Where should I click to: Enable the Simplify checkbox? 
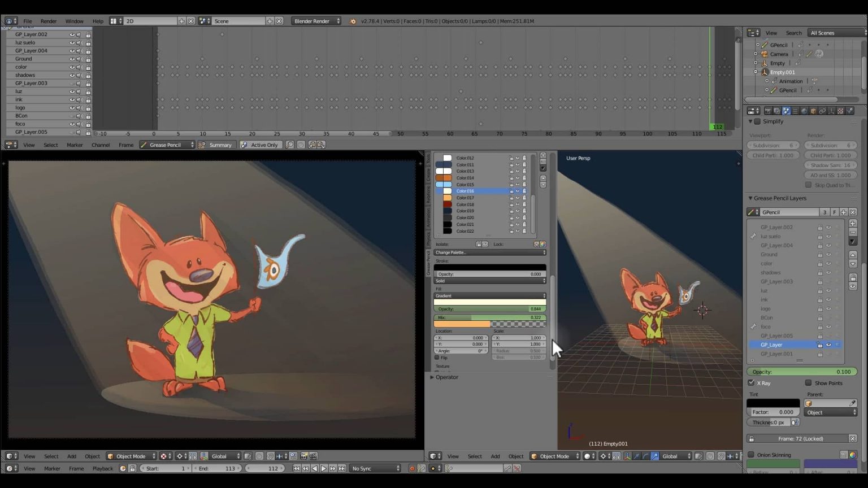pos(758,121)
